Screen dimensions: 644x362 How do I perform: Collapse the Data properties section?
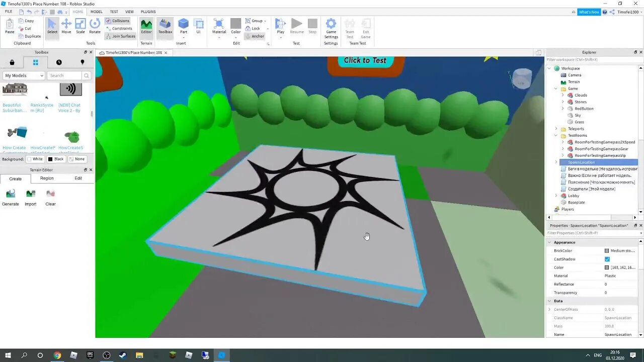[x=549, y=301]
